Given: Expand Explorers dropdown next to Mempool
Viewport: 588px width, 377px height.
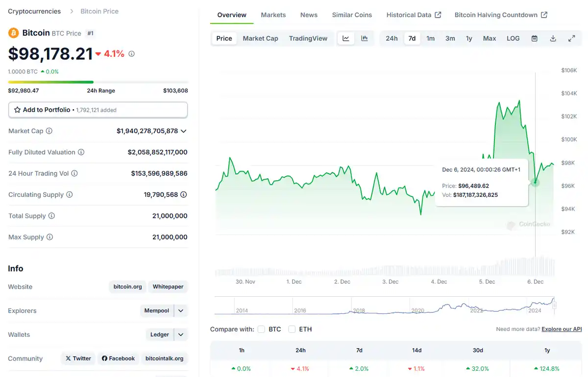Looking at the screenshot, I should [x=181, y=310].
